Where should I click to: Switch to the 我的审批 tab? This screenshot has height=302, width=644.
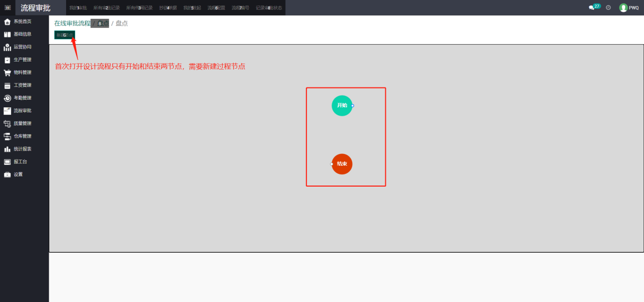click(x=78, y=8)
